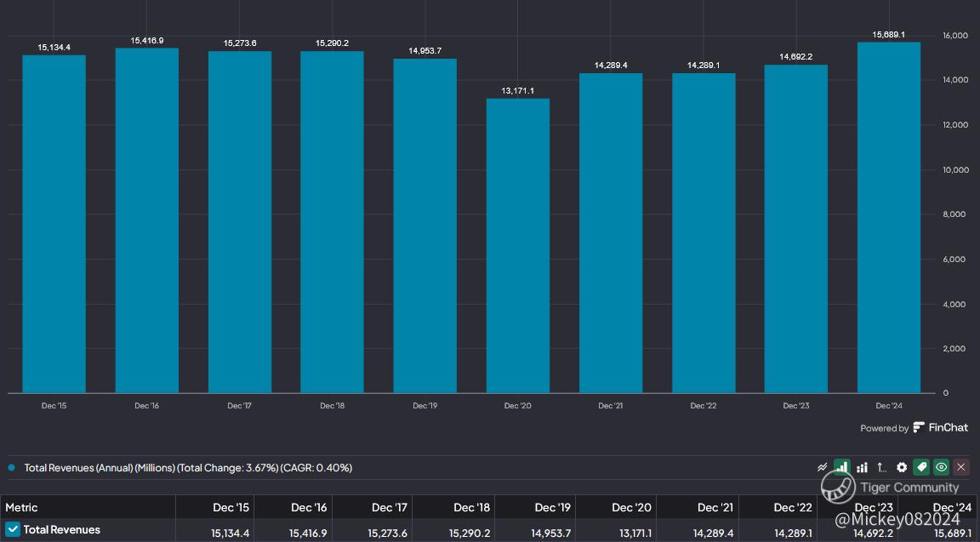Click the 16,000 y-axis tick label
Viewport: 980px width, 542px height.
[955, 36]
